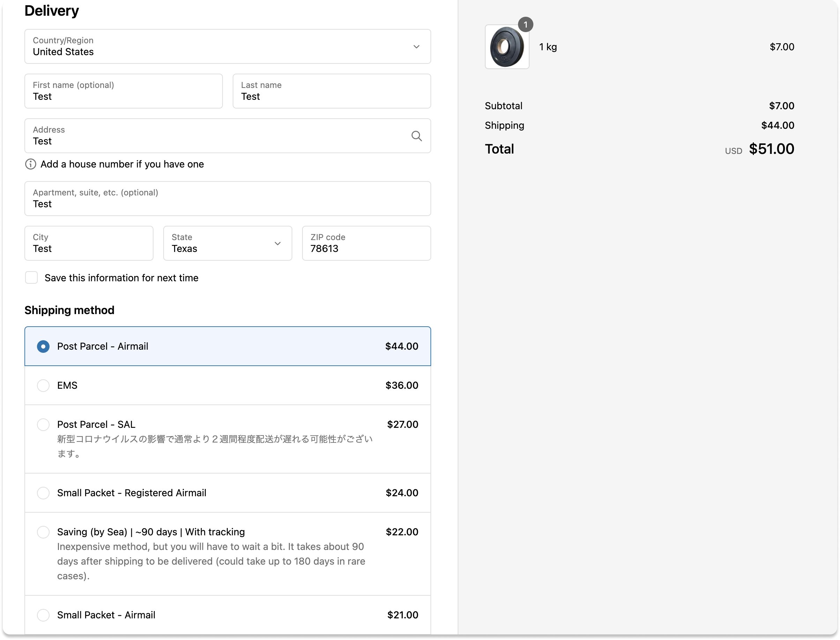Focus the First name field
The height and width of the screenshot is (640, 840).
click(x=123, y=91)
